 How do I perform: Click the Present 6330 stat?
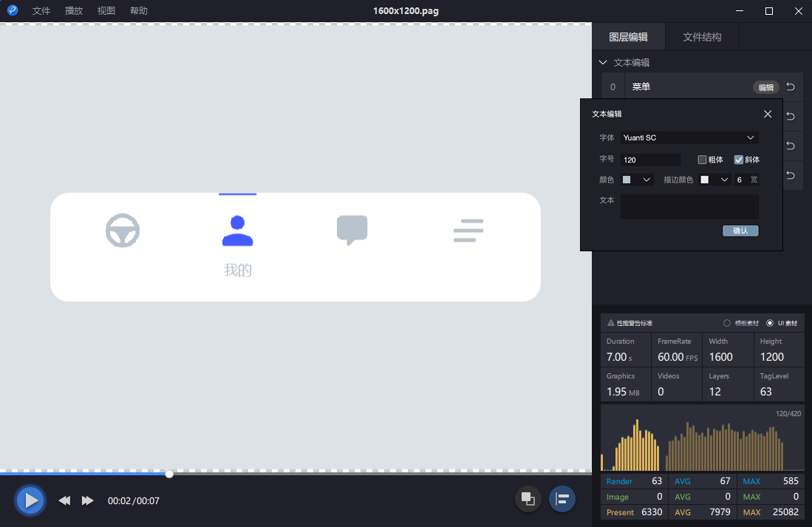click(635, 512)
